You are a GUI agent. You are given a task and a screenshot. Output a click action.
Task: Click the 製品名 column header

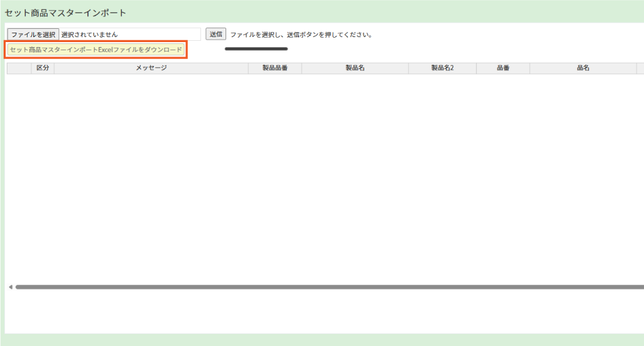(x=355, y=68)
